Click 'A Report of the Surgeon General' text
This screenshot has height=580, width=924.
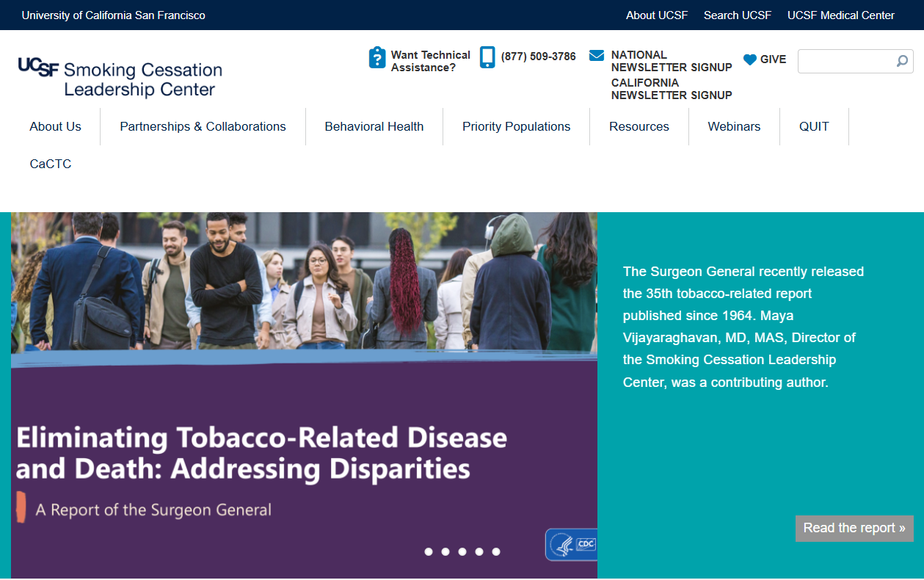coord(153,510)
